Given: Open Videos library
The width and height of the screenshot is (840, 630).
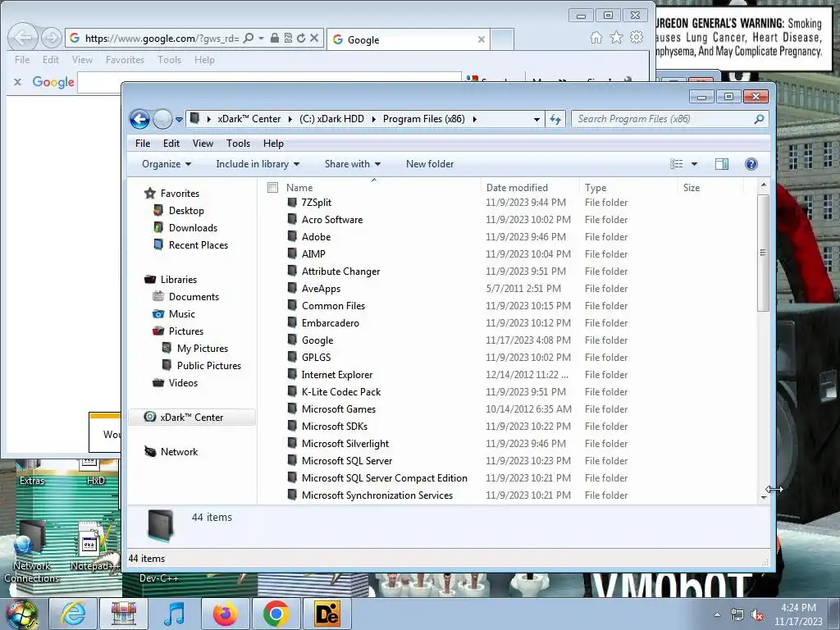Looking at the screenshot, I should click(x=183, y=382).
